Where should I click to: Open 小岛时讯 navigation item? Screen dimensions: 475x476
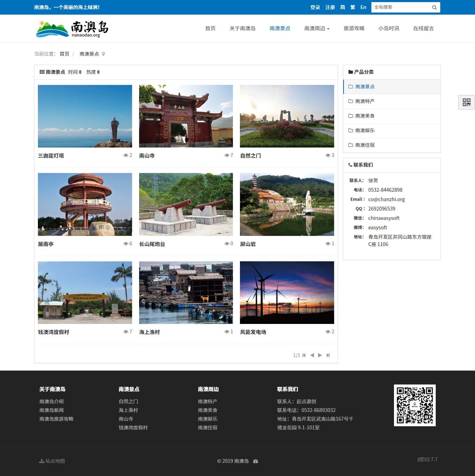pos(389,29)
